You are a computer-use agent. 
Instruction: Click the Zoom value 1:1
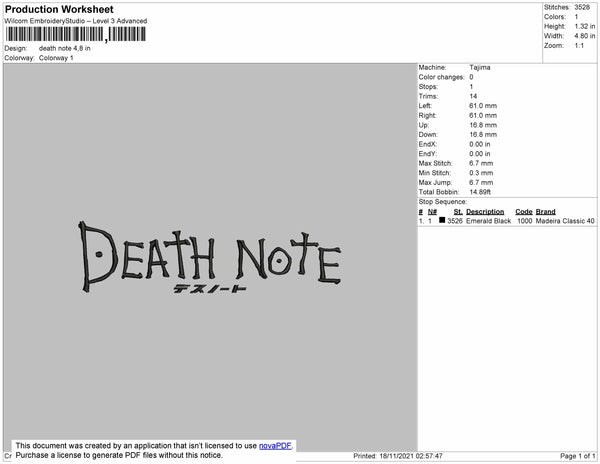coord(579,46)
